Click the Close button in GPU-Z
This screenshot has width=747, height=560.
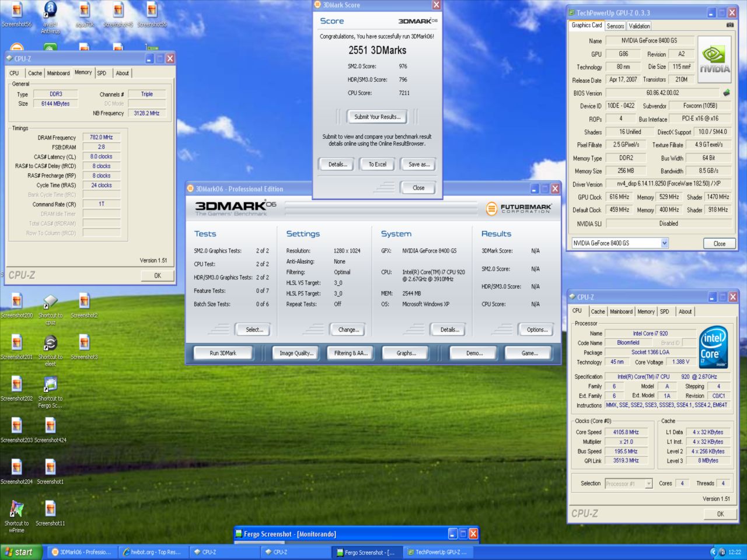click(x=719, y=243)
